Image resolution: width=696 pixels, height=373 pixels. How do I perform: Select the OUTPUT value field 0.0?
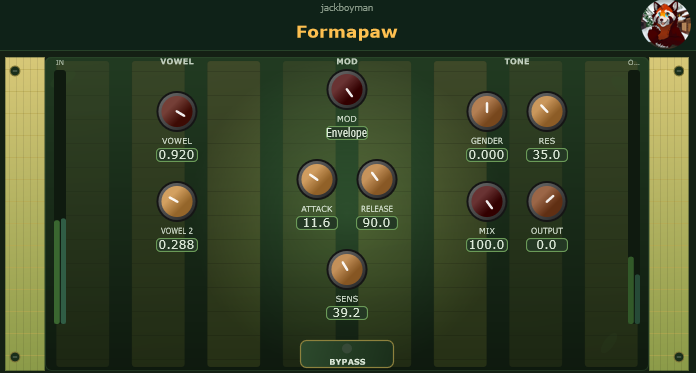coord(546,245)
